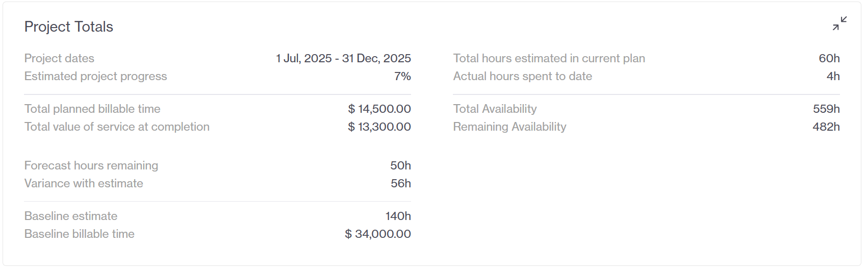Click the Baseline estimate label
This screenshot has width=868, height=269.
(71, 216)
